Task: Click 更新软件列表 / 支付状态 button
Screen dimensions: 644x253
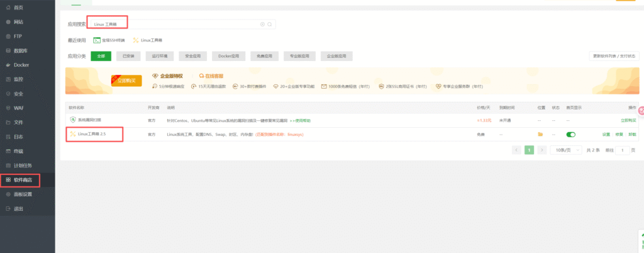Action: click(614, 56)
